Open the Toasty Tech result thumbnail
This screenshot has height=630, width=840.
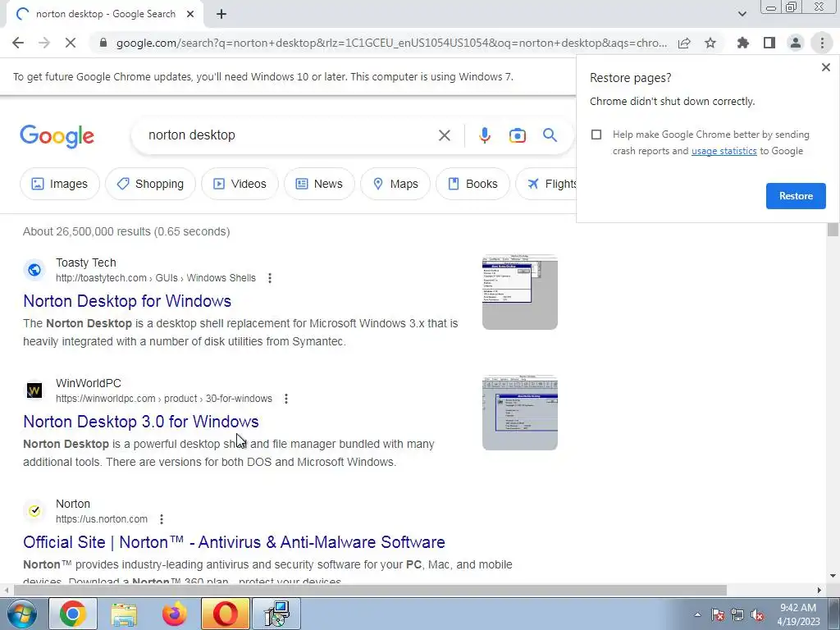click(x=519, y=293)
